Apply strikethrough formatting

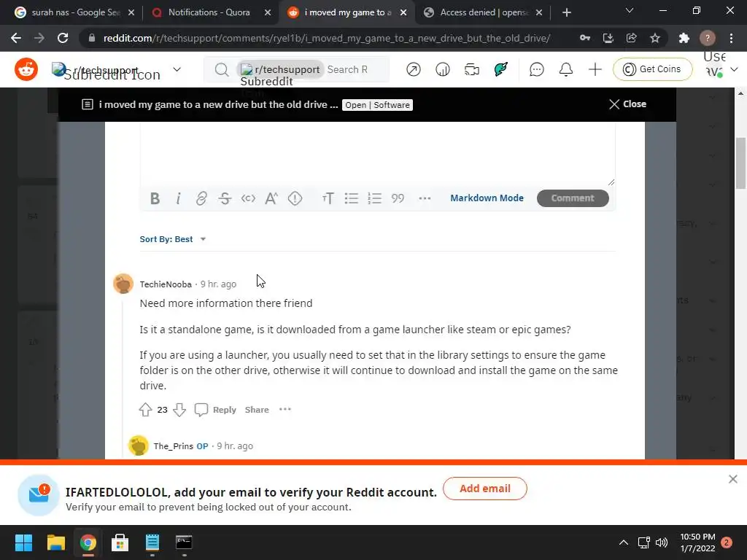(225, 198)
